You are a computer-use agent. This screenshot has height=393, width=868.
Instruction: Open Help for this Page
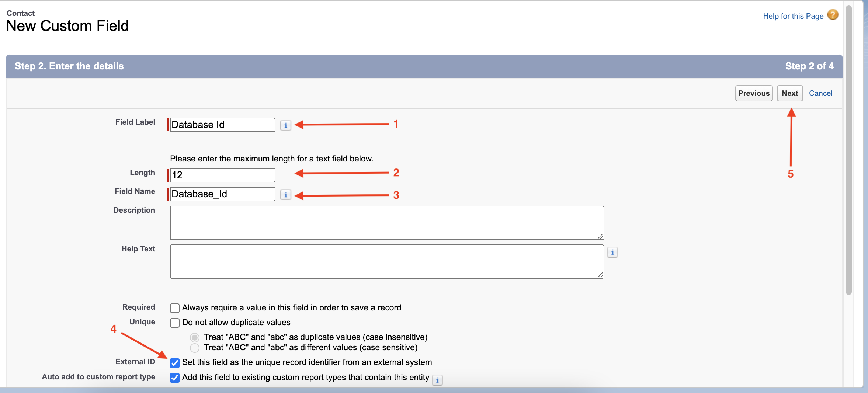(x=793, y=16)
